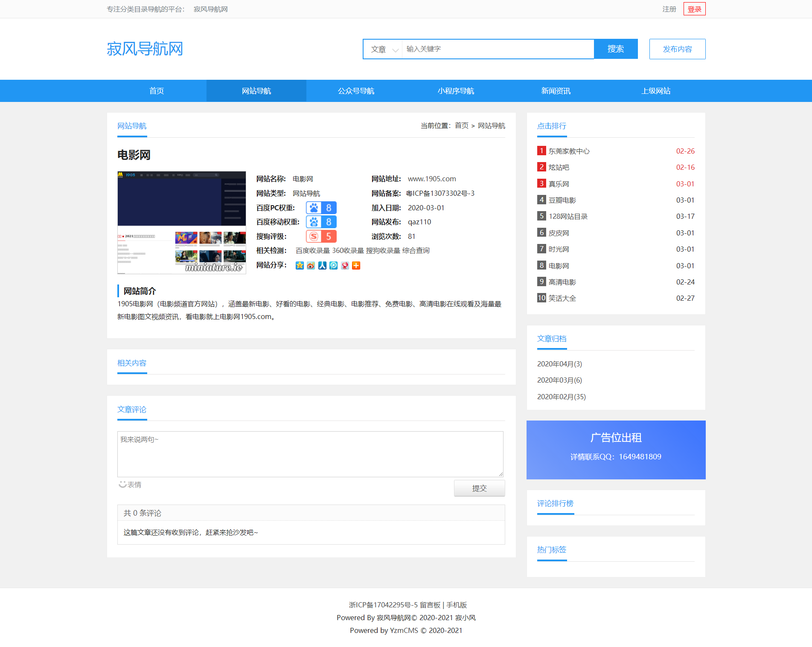This screenshot has width=812, height=647.
Task: Open 炫站吧 in click ranking
Action: tap(559, 167)
